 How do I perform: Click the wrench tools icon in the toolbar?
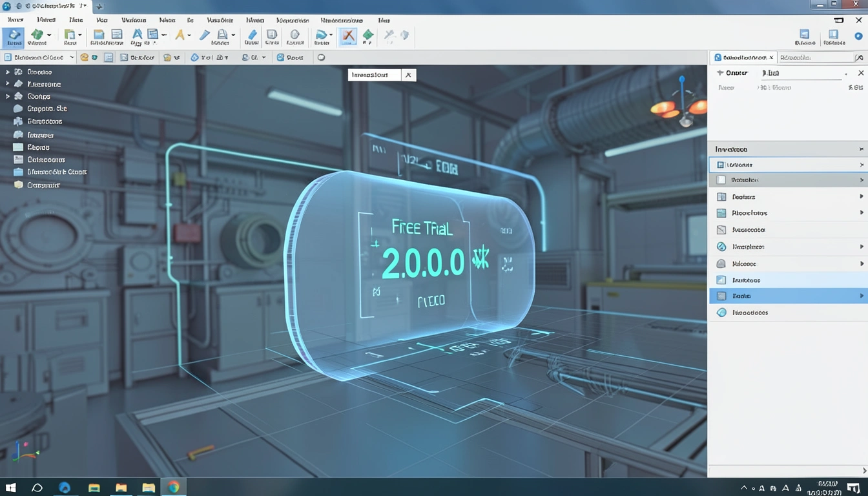tap(389, 36)
